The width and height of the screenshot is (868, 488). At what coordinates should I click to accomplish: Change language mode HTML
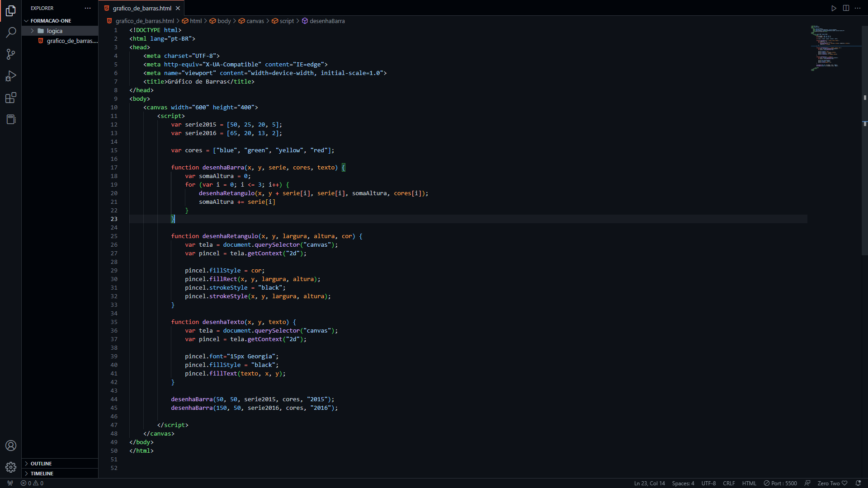click(749, 483)
